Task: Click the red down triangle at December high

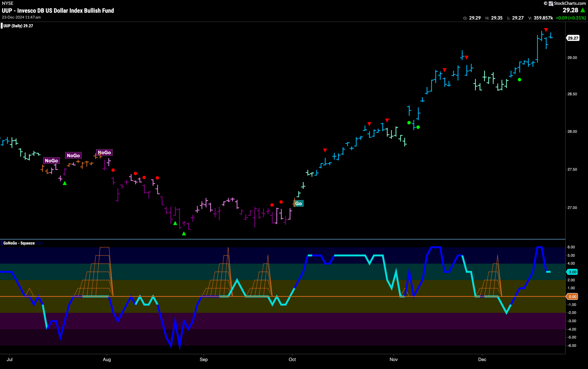Action: pos(546,30)
